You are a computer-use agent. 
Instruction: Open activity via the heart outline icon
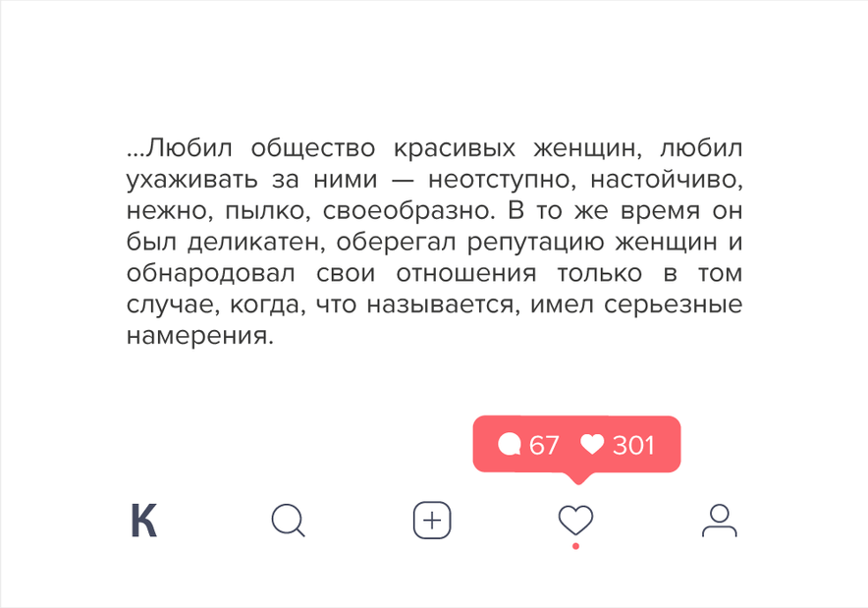pos(575,520)
